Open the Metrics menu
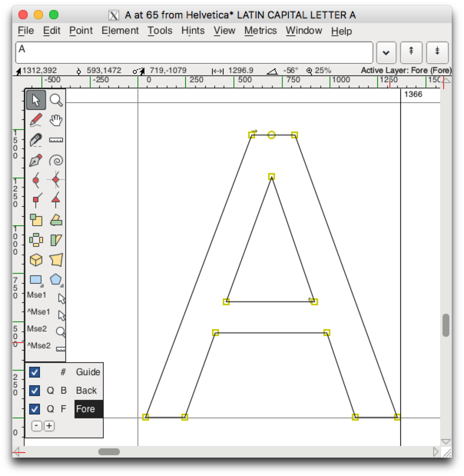The width and height of the screenshot is (464, 476). pyautogui.click(x=260, y=31)
